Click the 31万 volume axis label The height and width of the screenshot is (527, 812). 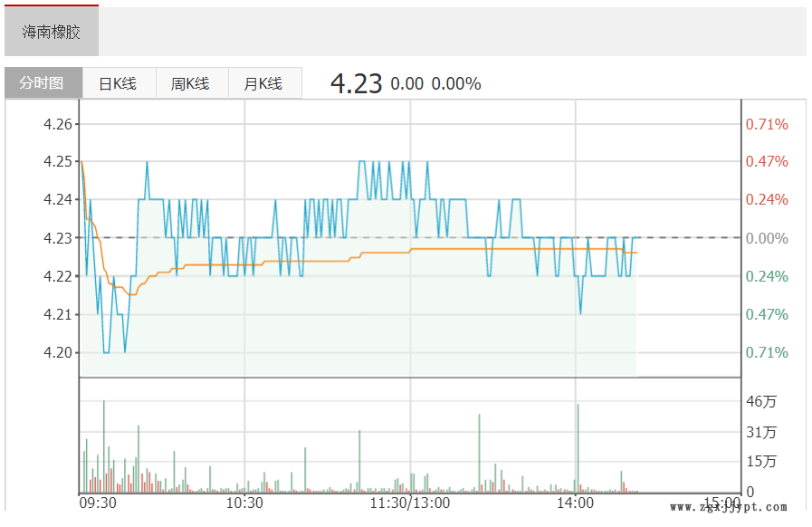pyautogui.click(x=761, y=432)
